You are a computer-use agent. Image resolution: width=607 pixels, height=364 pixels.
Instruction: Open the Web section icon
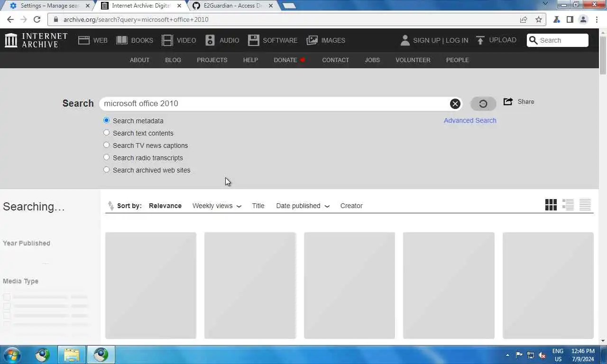click(x=84, y=40)
